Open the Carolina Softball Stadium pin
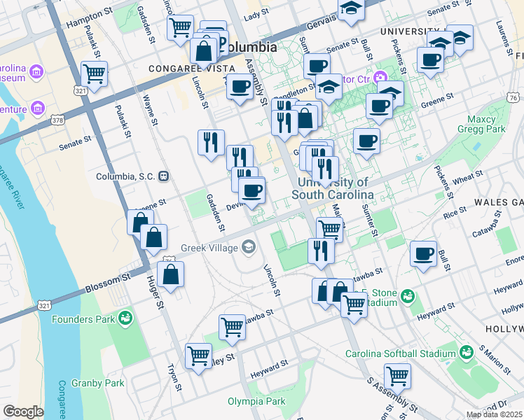The height and width of the screenshot is (420, 524). (x=467, y=353)
